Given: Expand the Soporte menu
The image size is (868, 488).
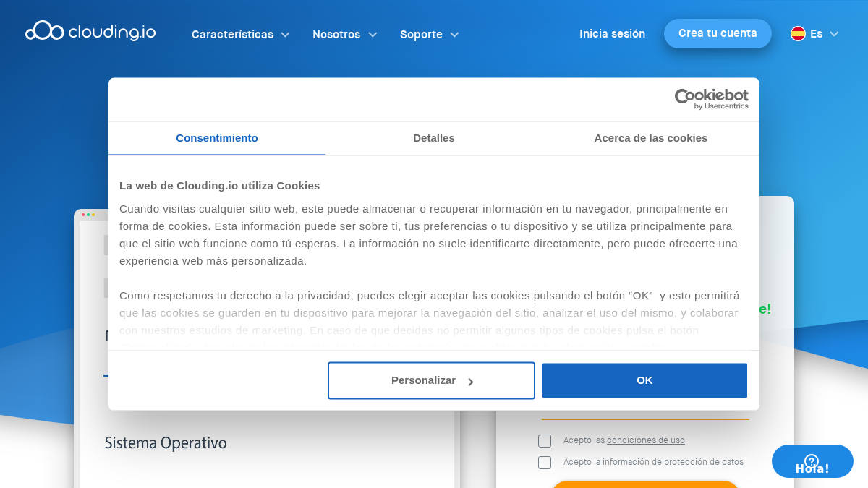Looking at the screenshot, I should [429, 35].
